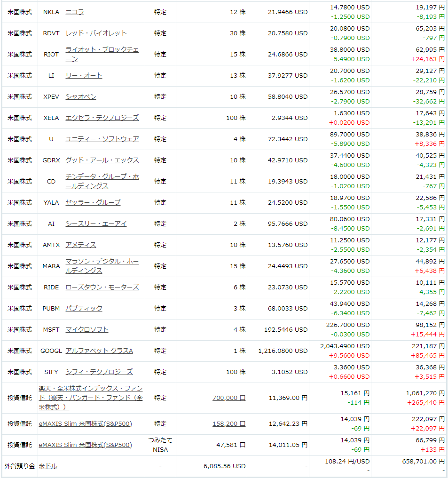Select the MARA ticker symbol
Viewport: 448px width, 479px height.
[51, 266]
